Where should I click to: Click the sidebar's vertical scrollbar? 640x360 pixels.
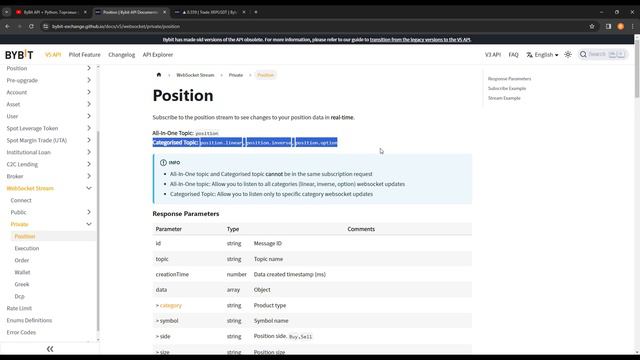pos(98,231)
